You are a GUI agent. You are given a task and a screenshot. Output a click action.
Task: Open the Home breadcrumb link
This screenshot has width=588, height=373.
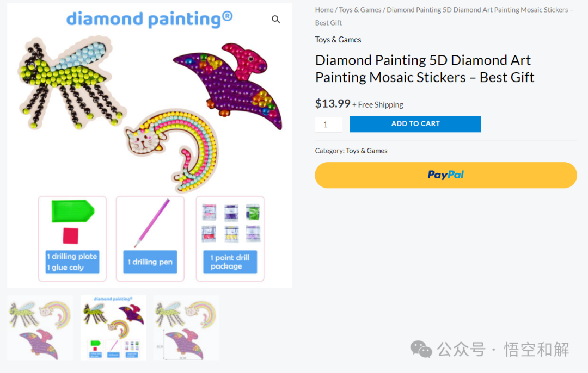pos(324,10)
